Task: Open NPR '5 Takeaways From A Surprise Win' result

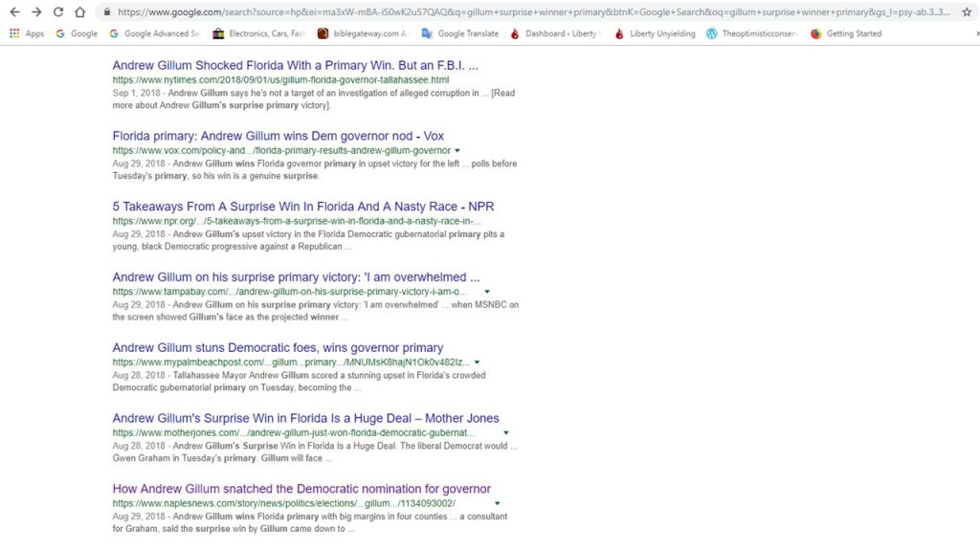Action: tap(303, 207)
